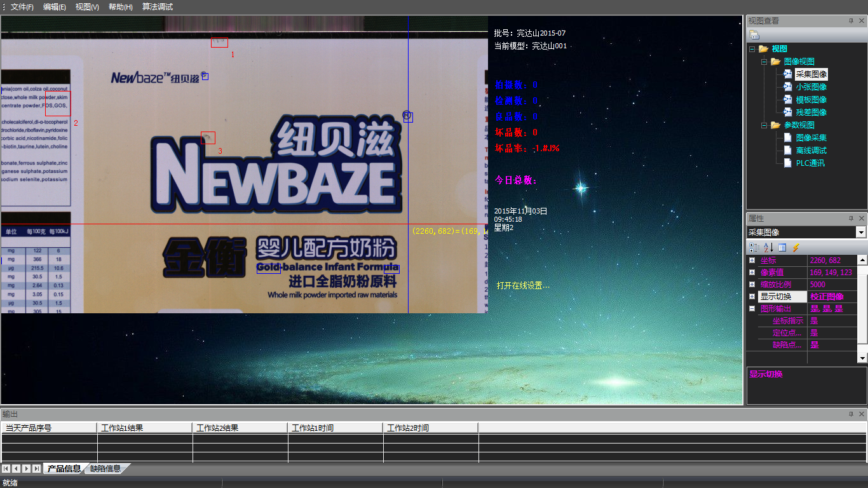The image size is (868, 488).
Task: Pin the 输出 panel
Action: pyautogui.click(x=851, y=414)
